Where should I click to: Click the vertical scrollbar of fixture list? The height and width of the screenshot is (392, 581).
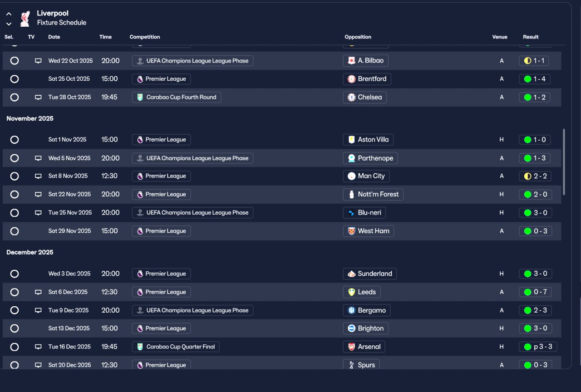pos(564,162)
